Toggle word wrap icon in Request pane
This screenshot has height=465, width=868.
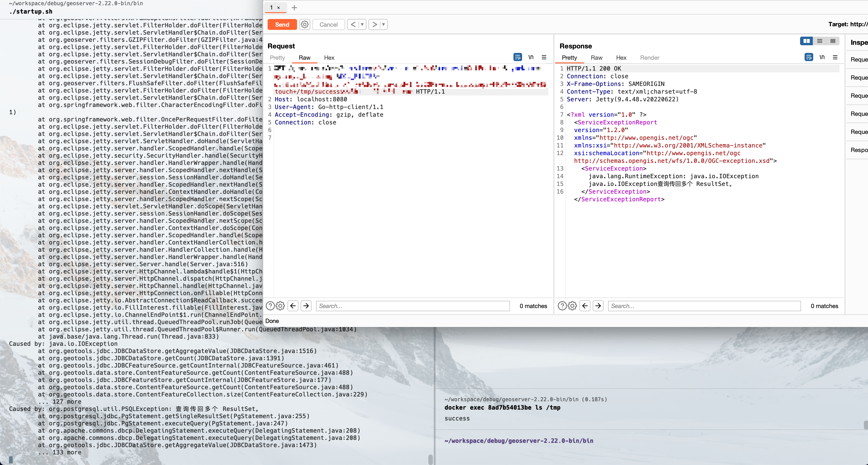coord(518,57)
